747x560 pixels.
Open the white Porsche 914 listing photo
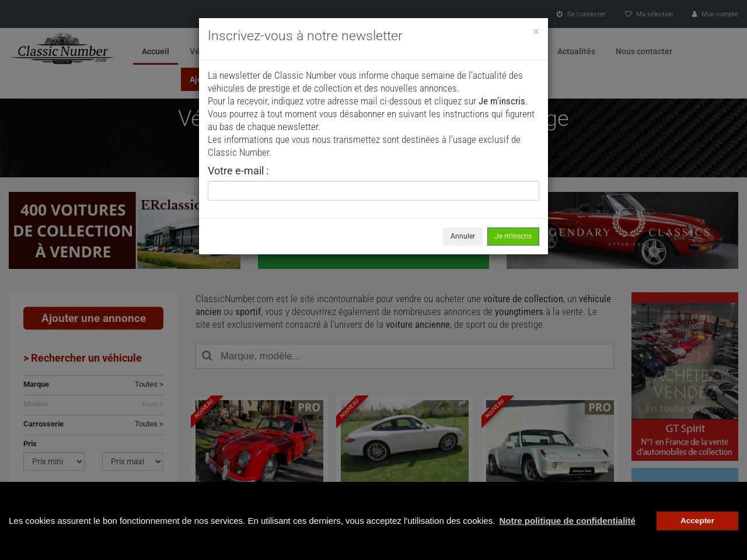(x=550, y=441)
